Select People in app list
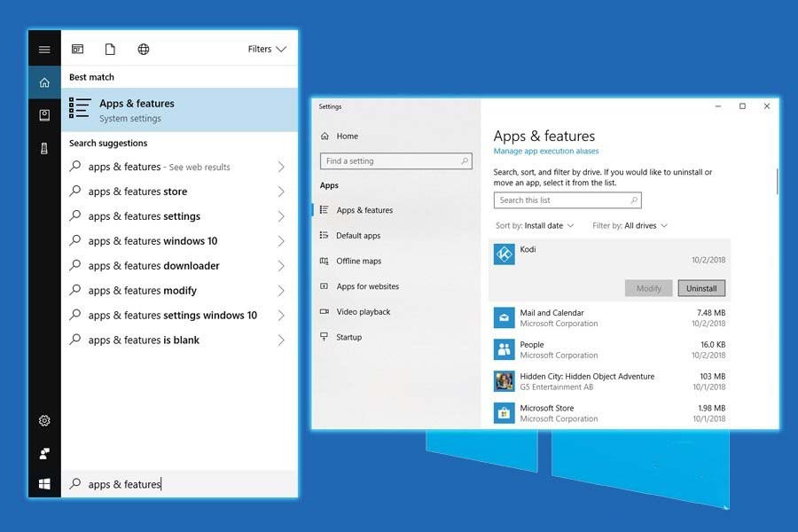This screenshot has height=532, width=798. [610, 349]
